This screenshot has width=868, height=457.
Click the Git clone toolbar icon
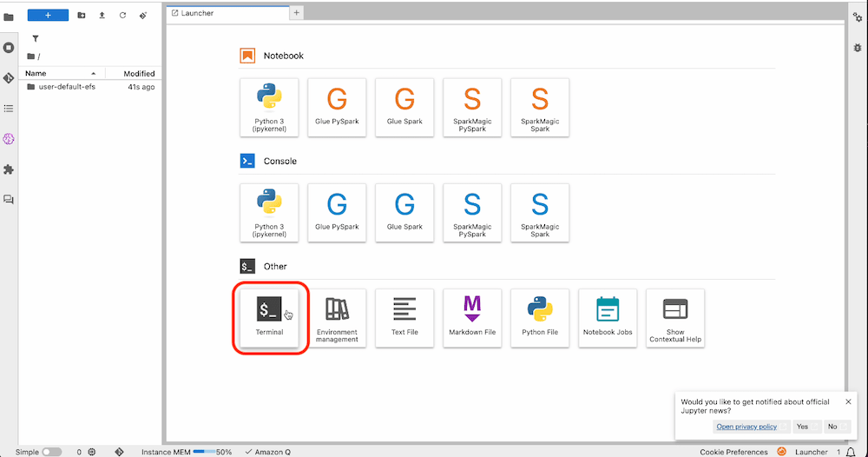[143, 16]
